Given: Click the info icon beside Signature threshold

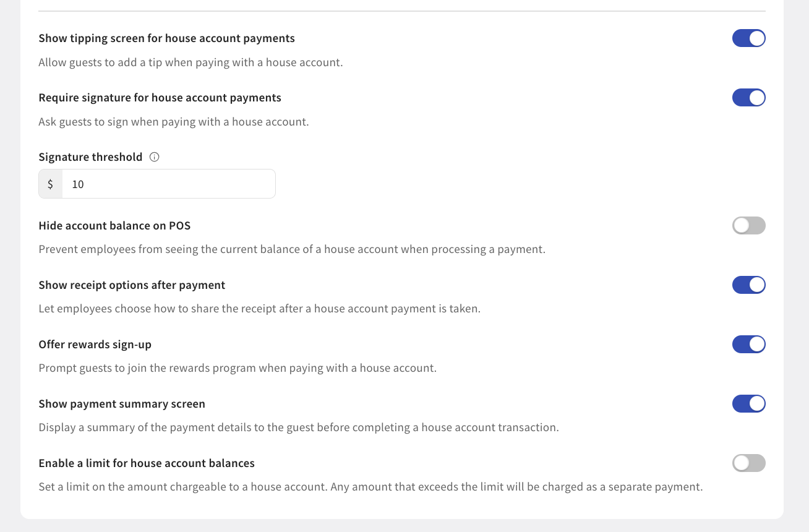Looking at the screenshot, I should pyautogui.click(x=155, y=157).
